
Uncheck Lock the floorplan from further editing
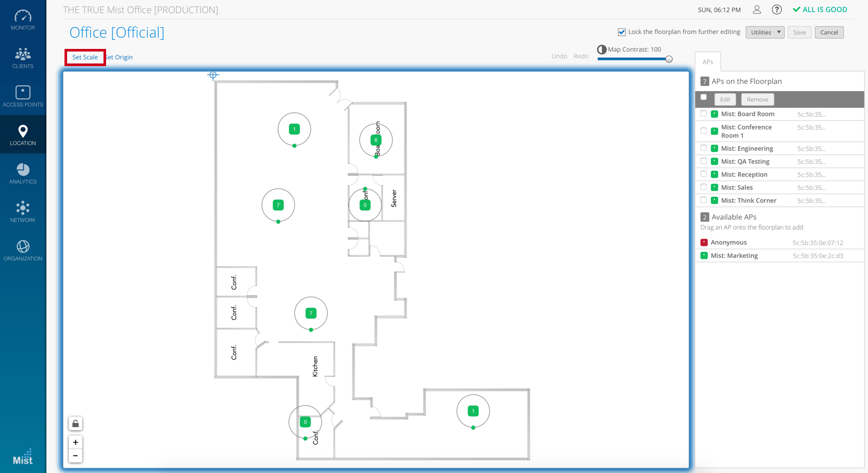click(621, 32)
